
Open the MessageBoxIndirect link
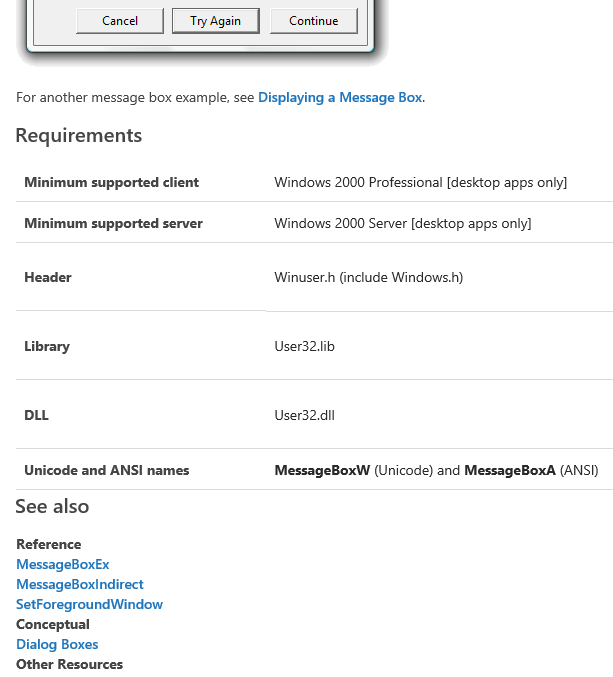(80, 585)
